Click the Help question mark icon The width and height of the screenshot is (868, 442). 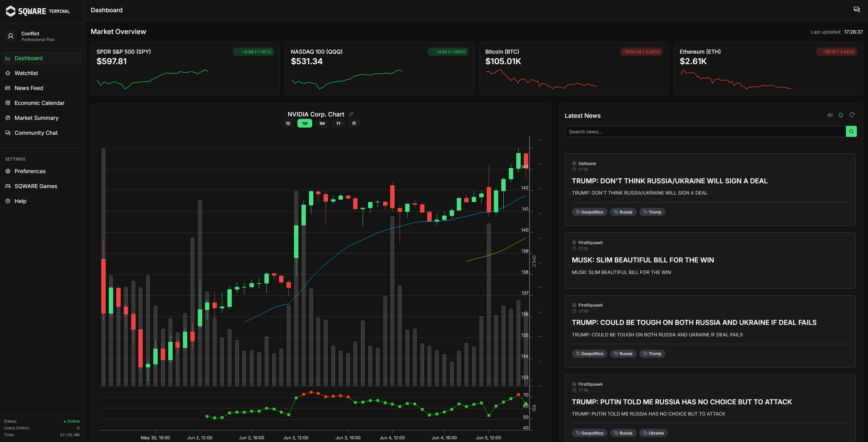[x=8, y=201]
